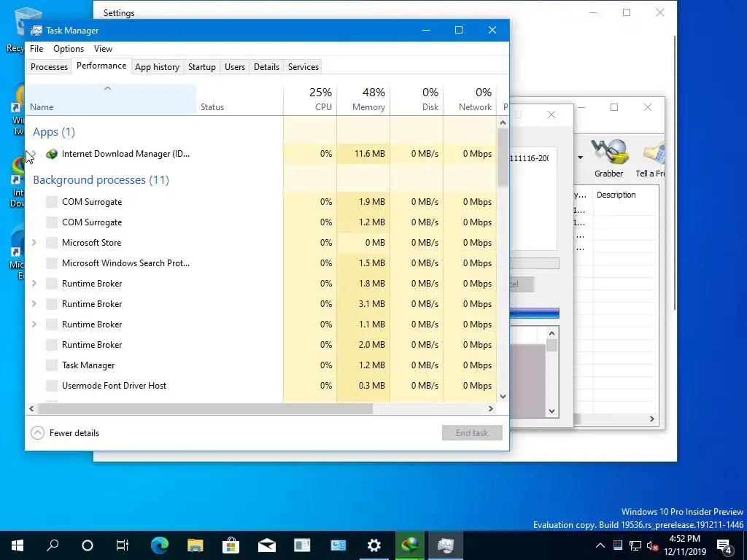The height and width of the screenshot is (560, 747).
Task: Open Microsoft Store from the taskbar
Action: pos(231,545)
